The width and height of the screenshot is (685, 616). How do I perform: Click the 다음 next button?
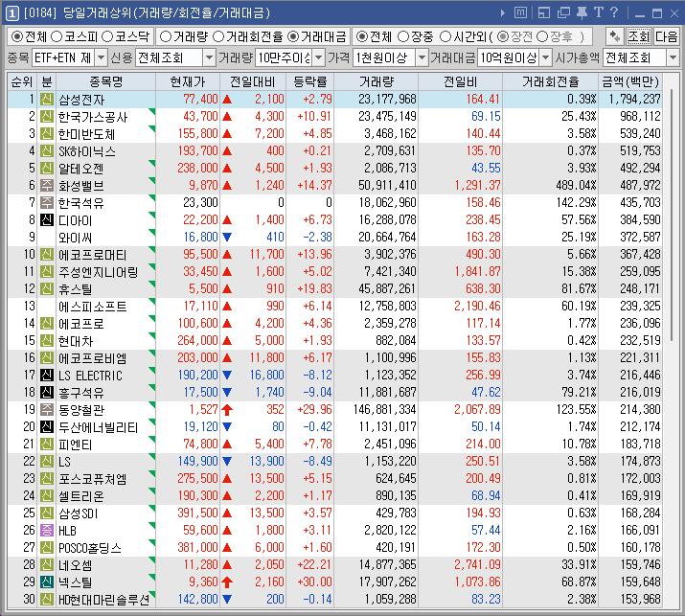coord(666,36)
